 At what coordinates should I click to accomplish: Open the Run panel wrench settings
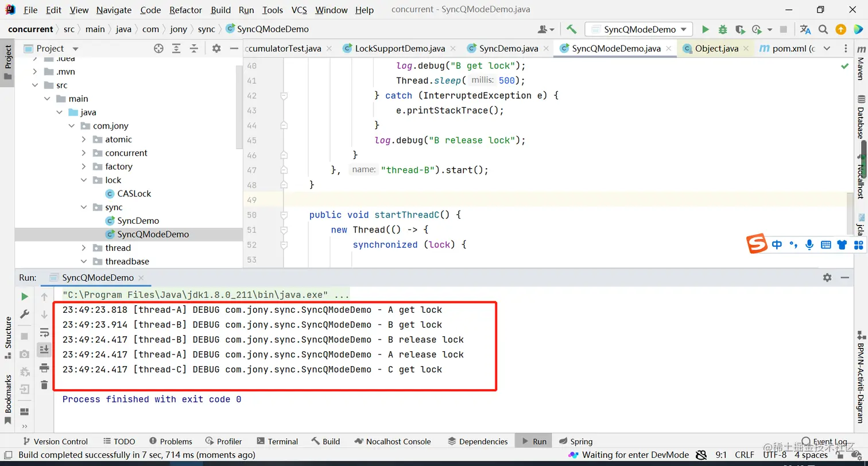[x=24, y=314]
